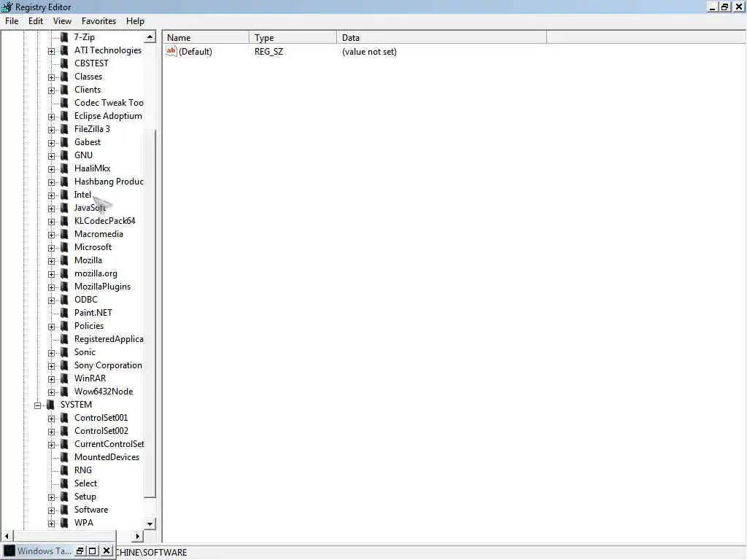747x560 pixels.
Task: Click the Mozilla key folder icon
Action: pyautogui.click(x=64, y=260)
